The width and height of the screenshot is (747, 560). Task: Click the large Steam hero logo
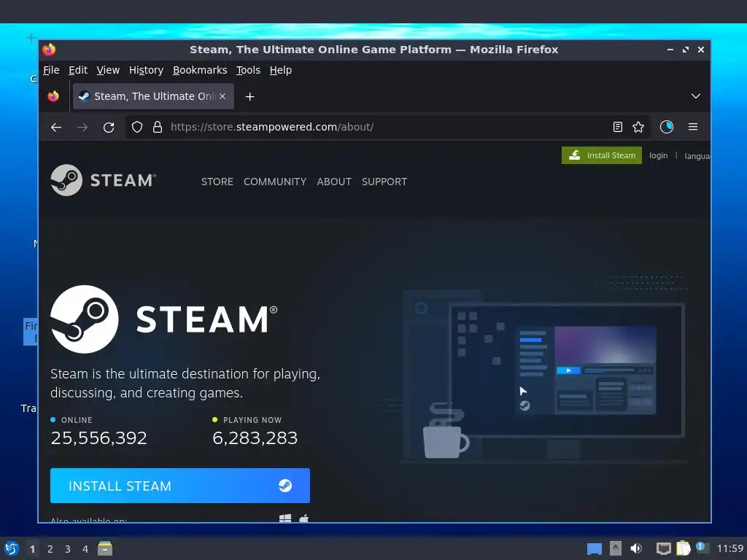[164, 319]
